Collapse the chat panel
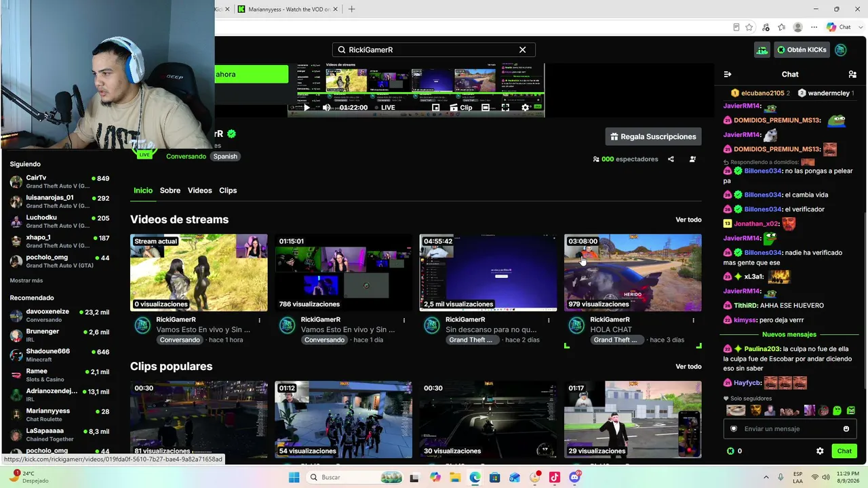 [728, 74]
